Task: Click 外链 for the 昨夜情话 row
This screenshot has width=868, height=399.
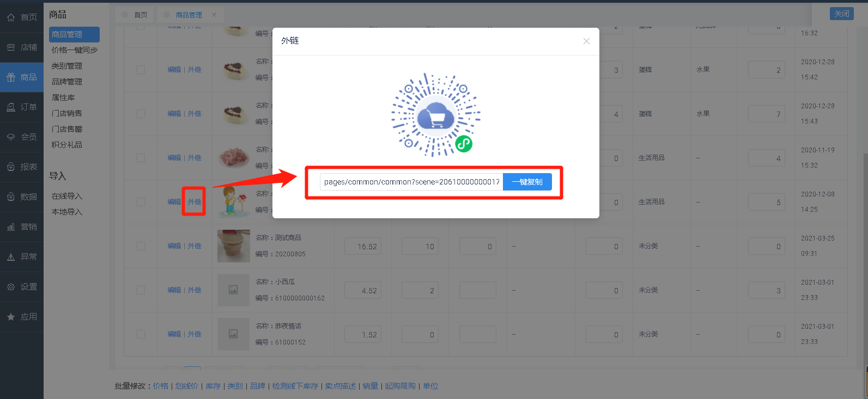Action: [x=195, y=334]
